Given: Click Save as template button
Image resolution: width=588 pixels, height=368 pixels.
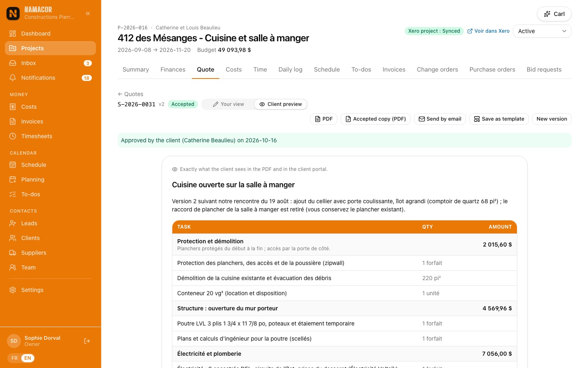Looking at the screenshot, I should point(499,119).
